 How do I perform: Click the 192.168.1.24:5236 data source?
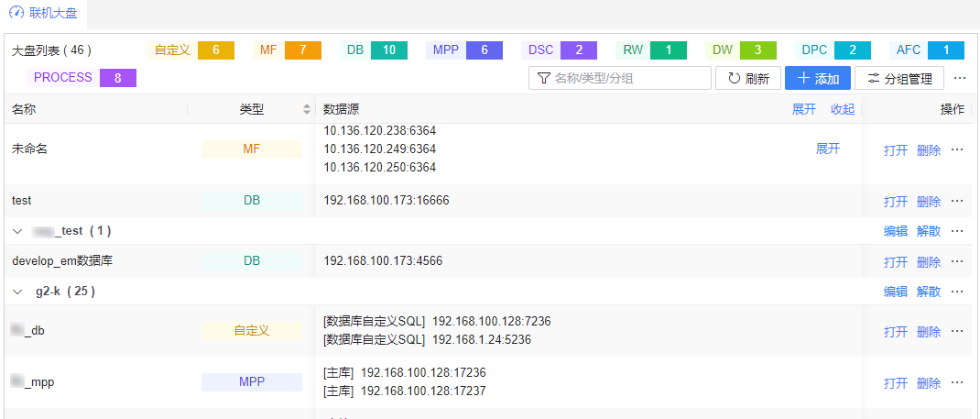tap(482, 339)
